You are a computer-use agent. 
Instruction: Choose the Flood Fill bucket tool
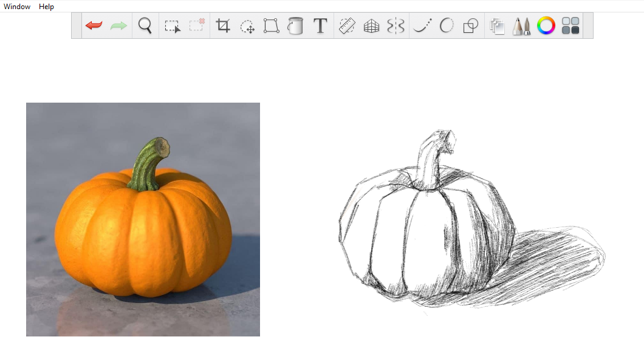(x=295, y=26)
